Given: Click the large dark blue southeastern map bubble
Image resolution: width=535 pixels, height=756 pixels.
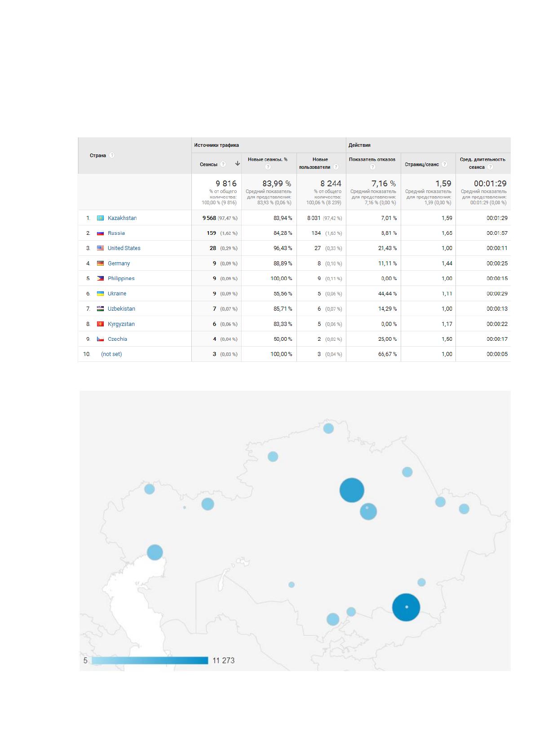Looking at the screenshot, I should pos(406,607).
